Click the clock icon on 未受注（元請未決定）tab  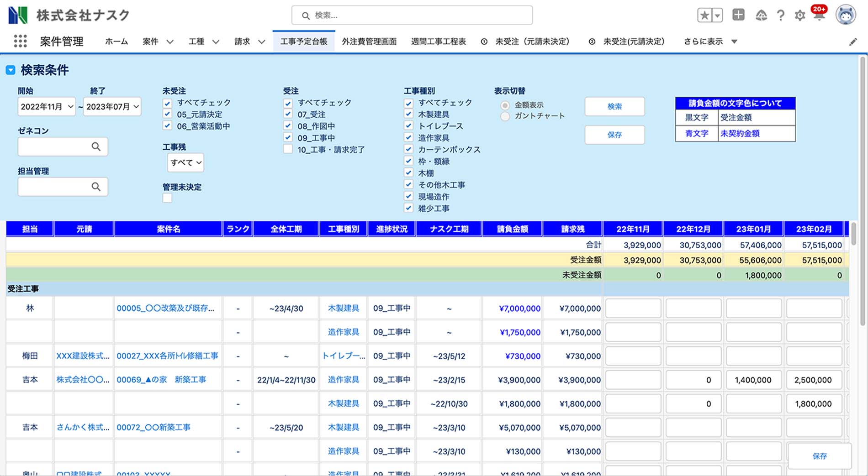[484, 42]
